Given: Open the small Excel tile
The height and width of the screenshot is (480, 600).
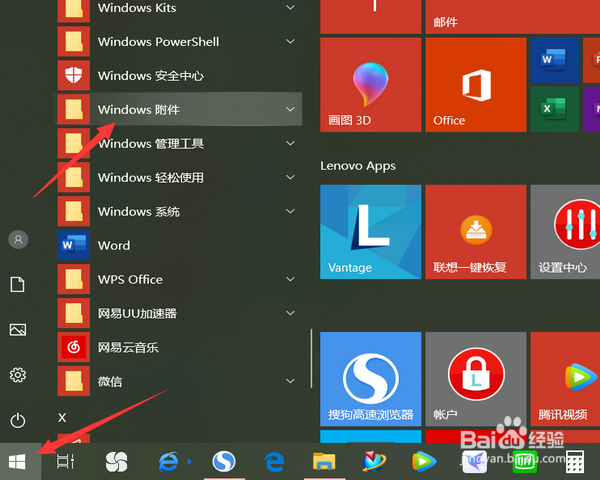Looking at the screenshot, I should click(554, 109).
